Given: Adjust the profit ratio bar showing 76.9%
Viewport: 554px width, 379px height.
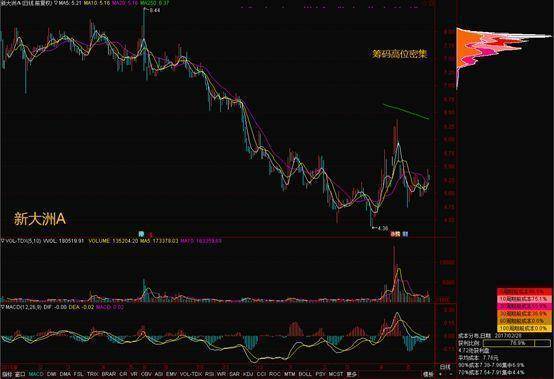Looking at the screenshot, I should pos(517,343).
